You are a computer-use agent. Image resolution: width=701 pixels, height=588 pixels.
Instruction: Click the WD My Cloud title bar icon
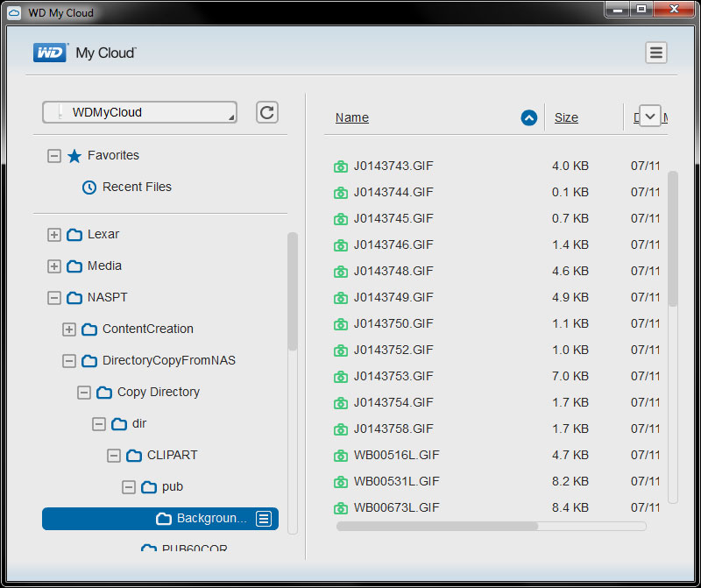pos(14,13)
